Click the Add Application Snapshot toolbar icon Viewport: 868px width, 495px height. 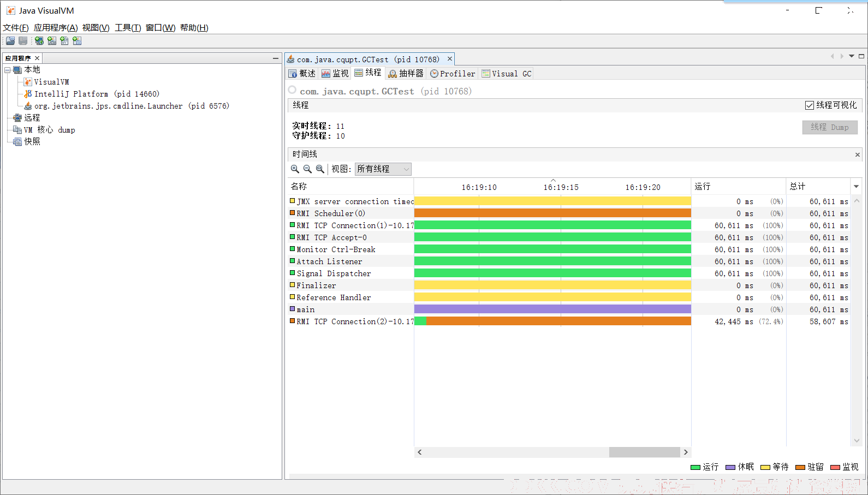(77, 41)
